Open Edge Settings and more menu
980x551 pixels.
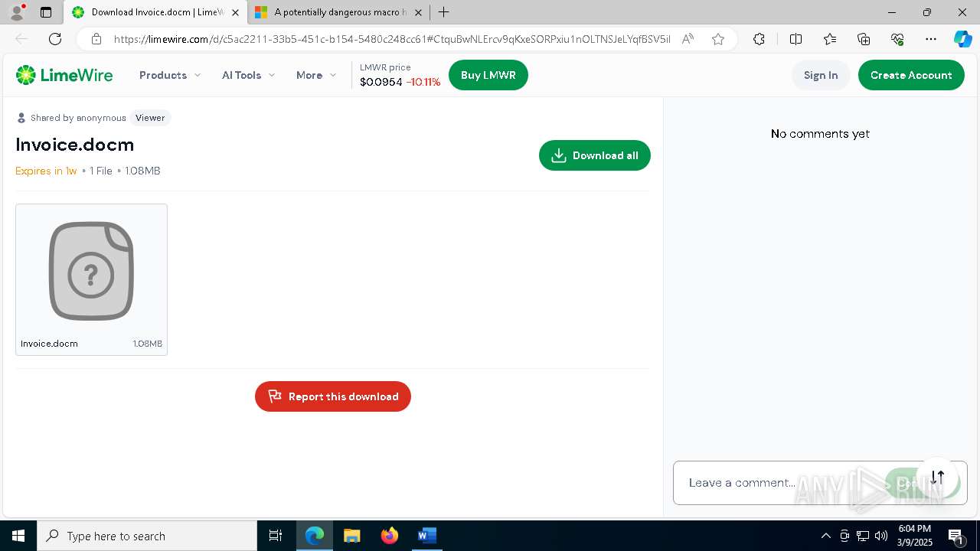(931, 39)
